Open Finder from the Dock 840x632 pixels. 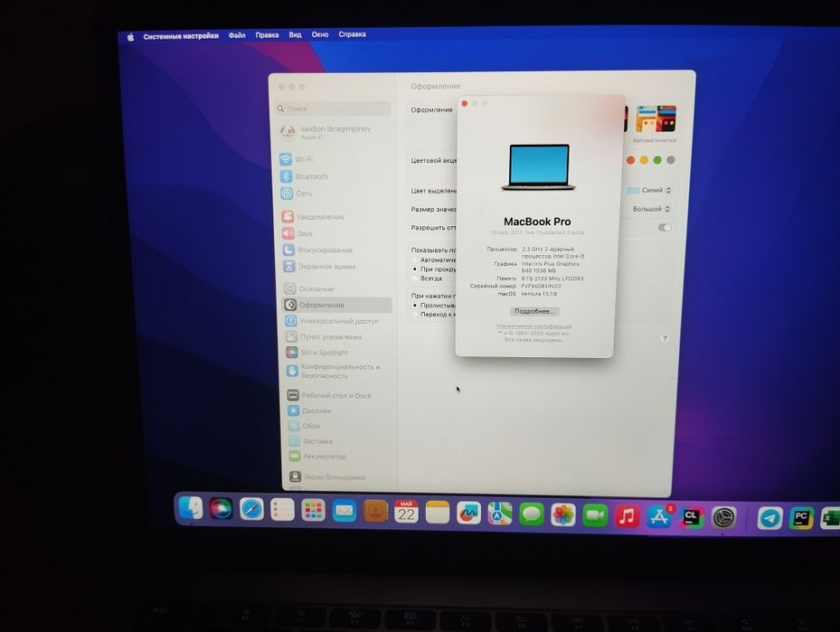[190, 508]
